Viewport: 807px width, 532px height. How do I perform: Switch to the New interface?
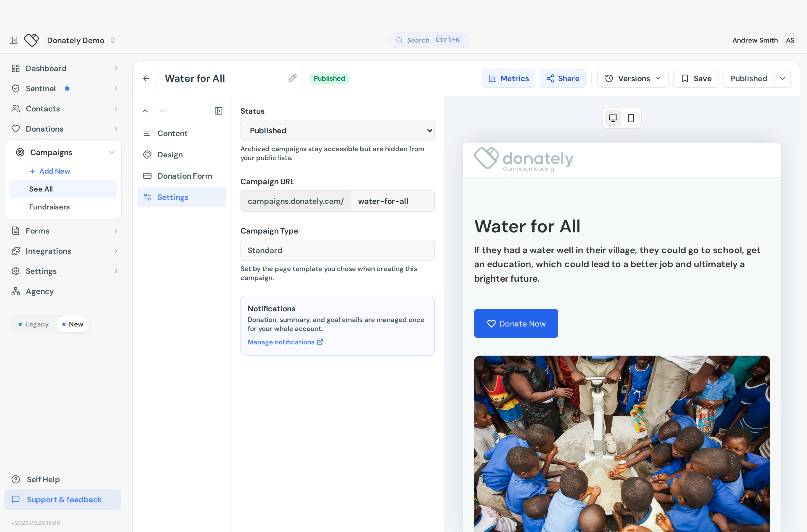[x=73, y=324]
